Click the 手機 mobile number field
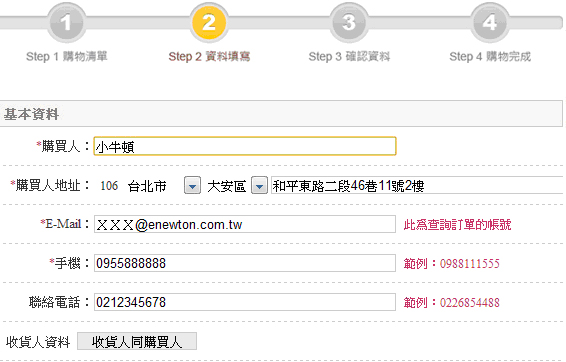This screenshot has width=566, height=362. 245,263
